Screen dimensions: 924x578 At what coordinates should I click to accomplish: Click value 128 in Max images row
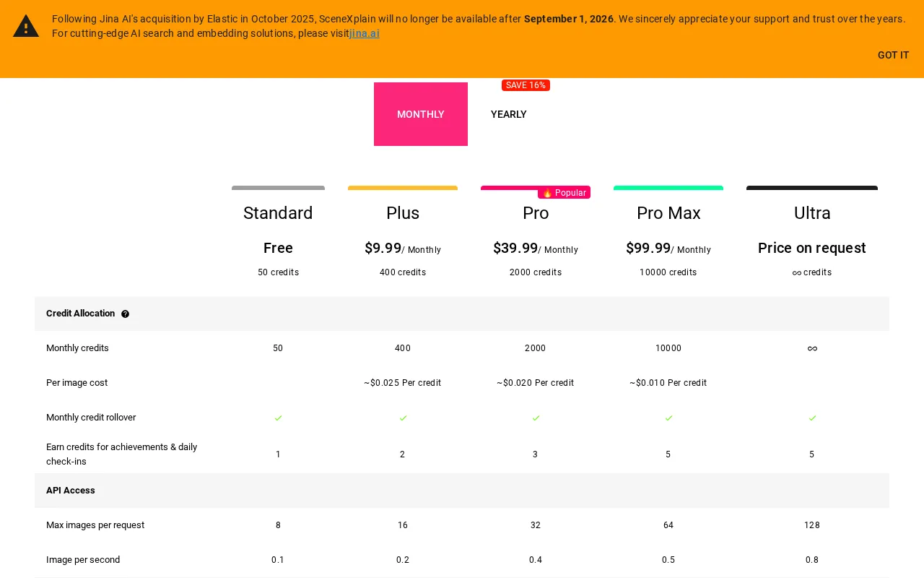[x=812, y=525]
